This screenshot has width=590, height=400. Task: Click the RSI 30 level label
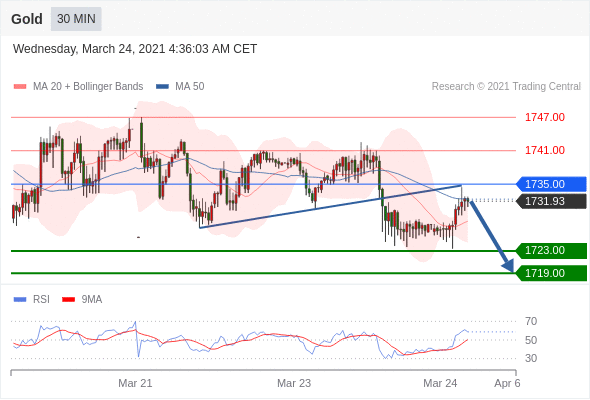tap(531, 358)
